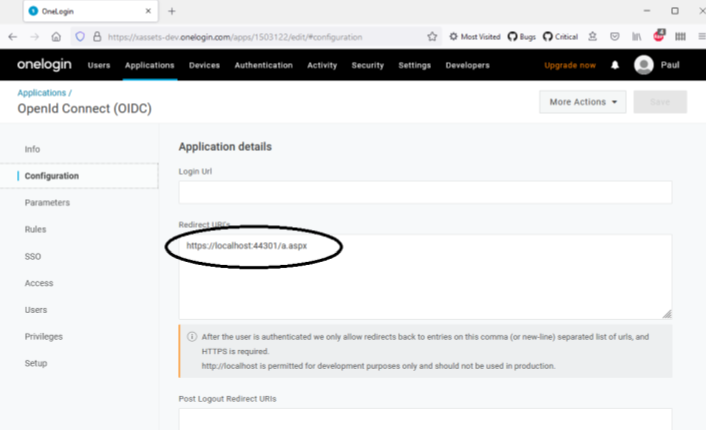Click the browser back arrow

(13, 37)
